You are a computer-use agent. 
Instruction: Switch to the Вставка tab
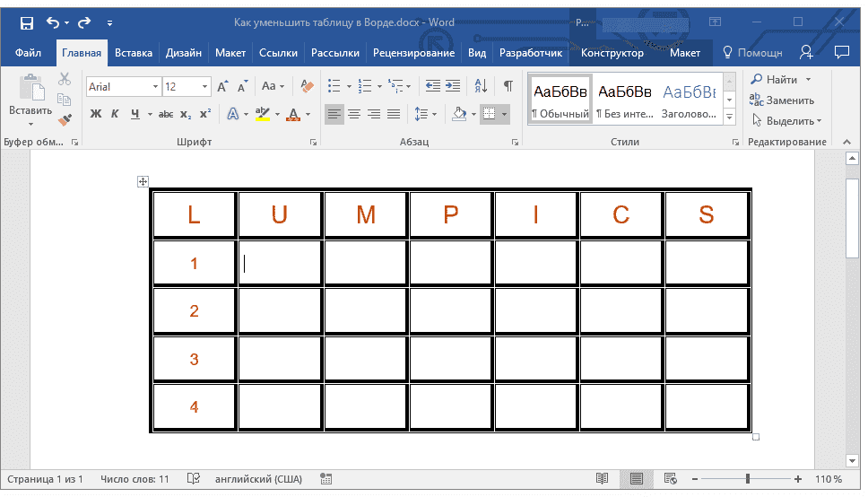point(134,53)
